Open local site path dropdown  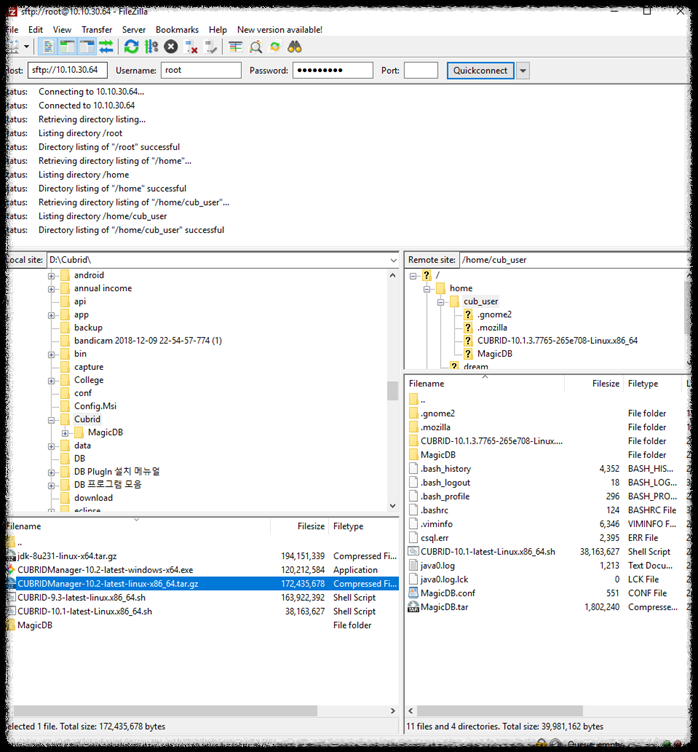(x=393, y=260)
